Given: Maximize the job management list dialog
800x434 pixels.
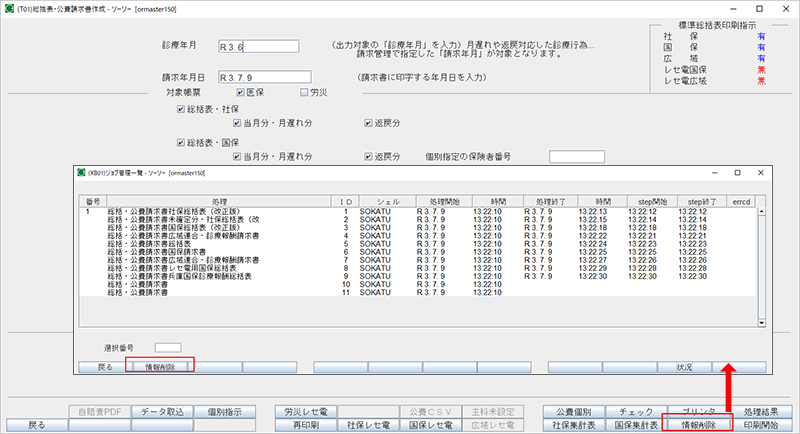Looking at the screenshot, I should (736, 173).
